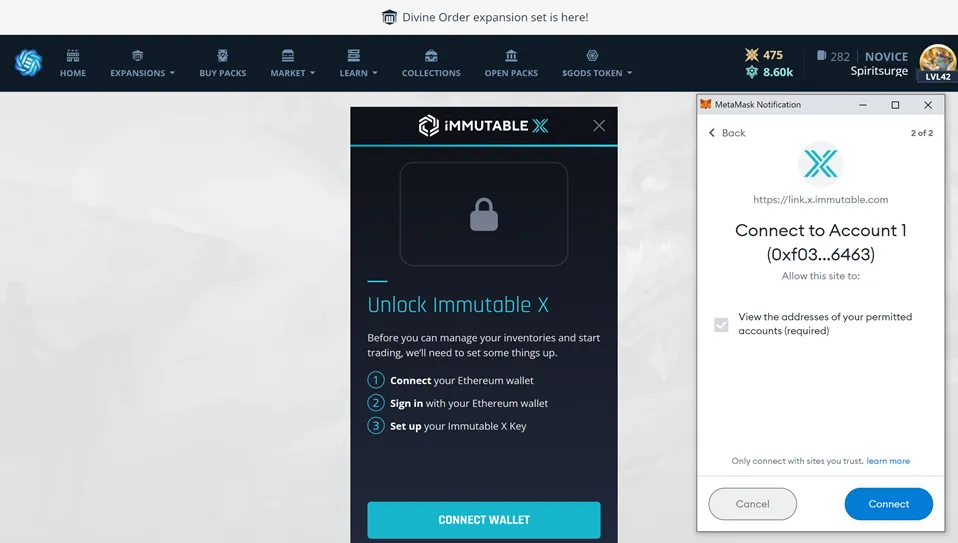Click the temple icon in announcement banner
The width and height of the screenshot is (958, 543).
pyautogui.click(x=389, y=17)
